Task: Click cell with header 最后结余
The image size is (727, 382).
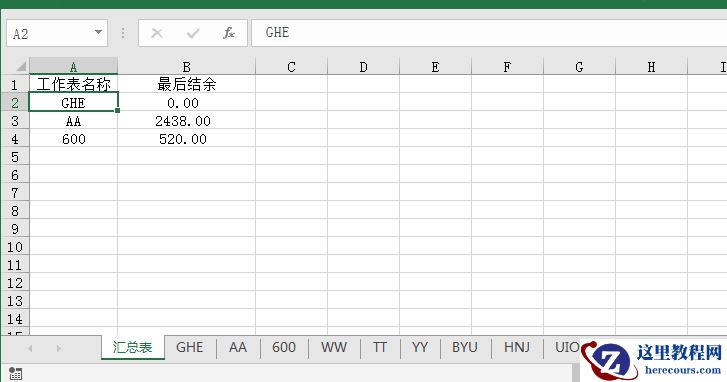Action: tap(186, 84)
